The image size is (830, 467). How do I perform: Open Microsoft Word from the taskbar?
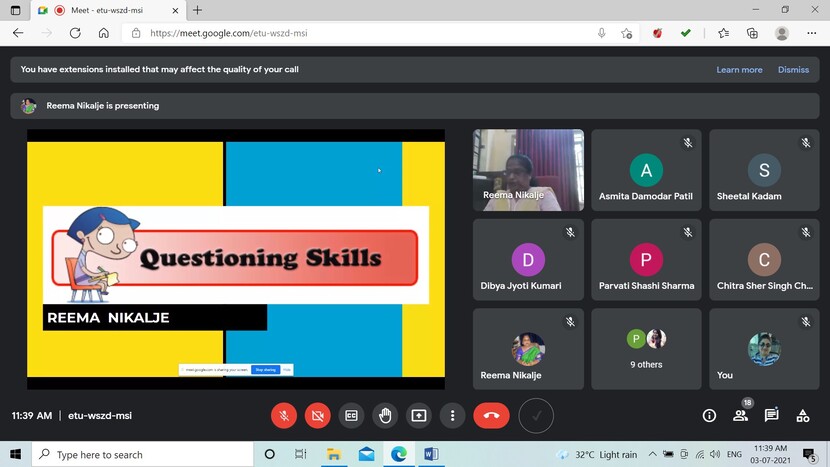(431, 454)
